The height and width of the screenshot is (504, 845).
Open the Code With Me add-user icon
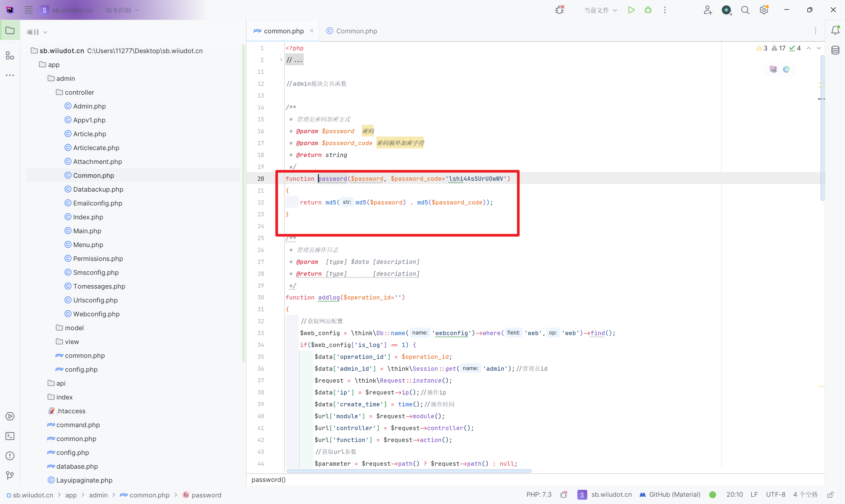[708, 10]
